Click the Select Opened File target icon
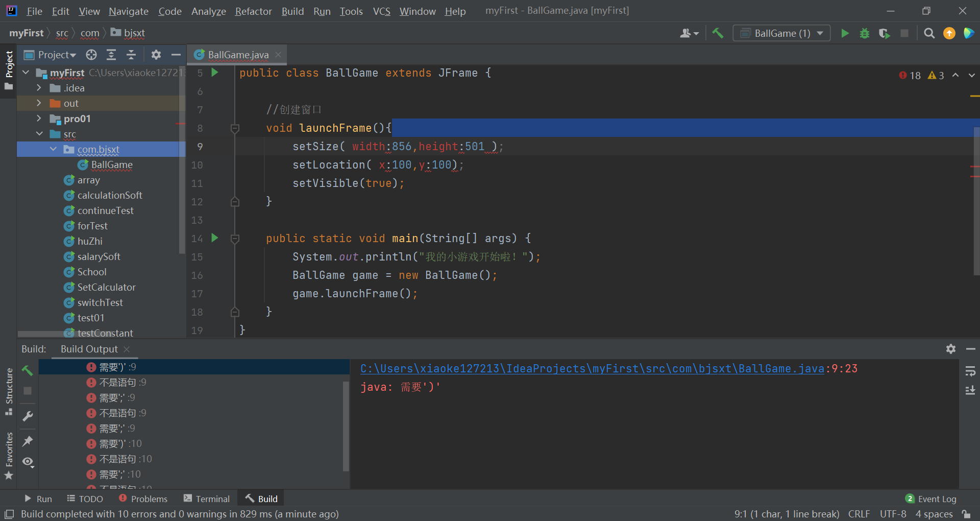The image size is (980, 521). (x=91, y=55)
